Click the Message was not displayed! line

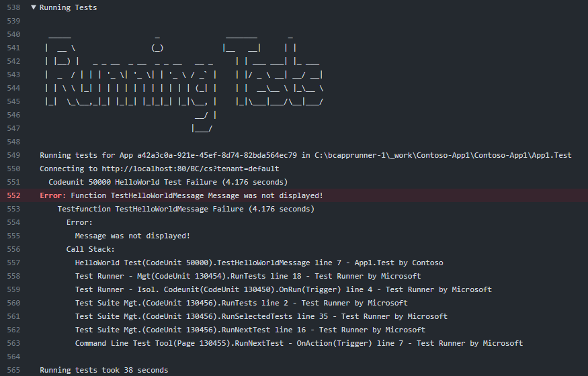pos(132,236)
